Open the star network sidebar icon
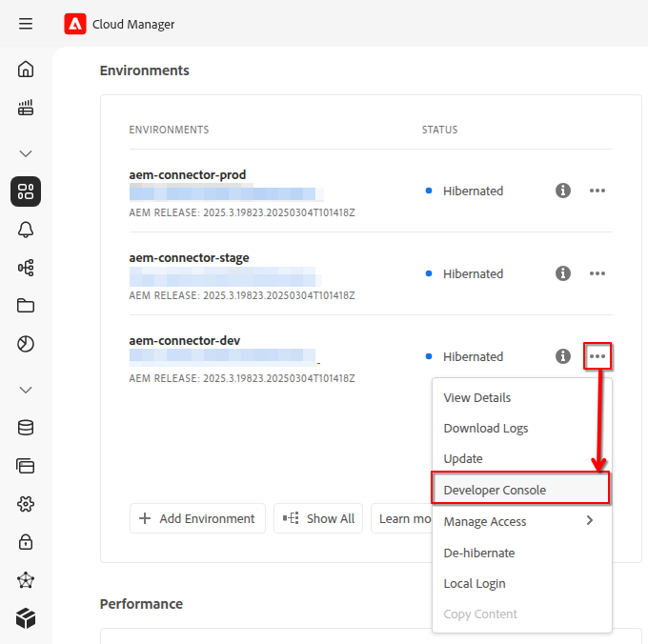Image resolution: width=648 pixels, height=644 pixels. 26,580
